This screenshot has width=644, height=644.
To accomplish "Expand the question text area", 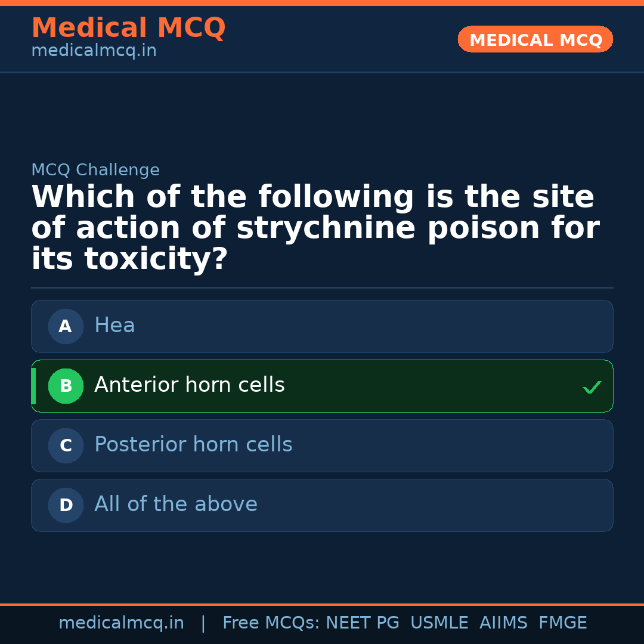I will click(315, 227).
